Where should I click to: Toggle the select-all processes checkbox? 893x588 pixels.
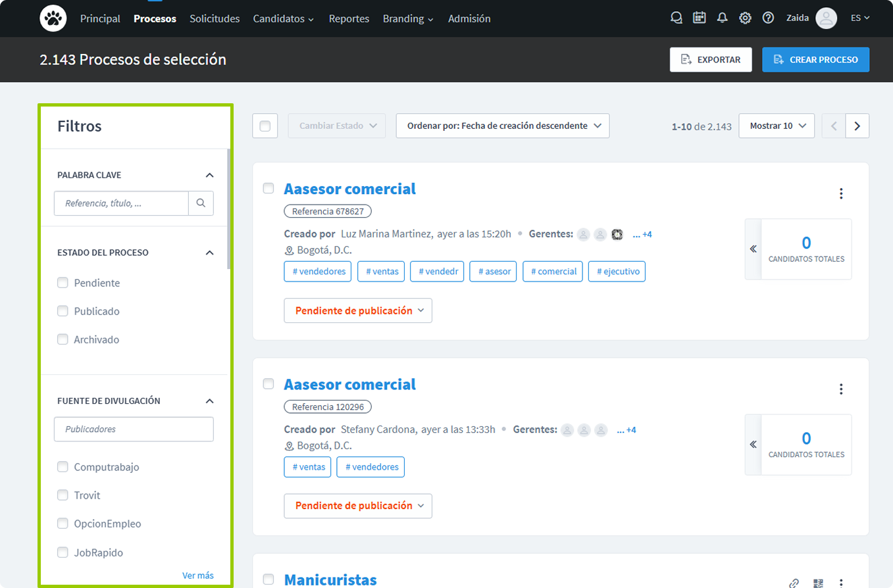coord(265,126)
